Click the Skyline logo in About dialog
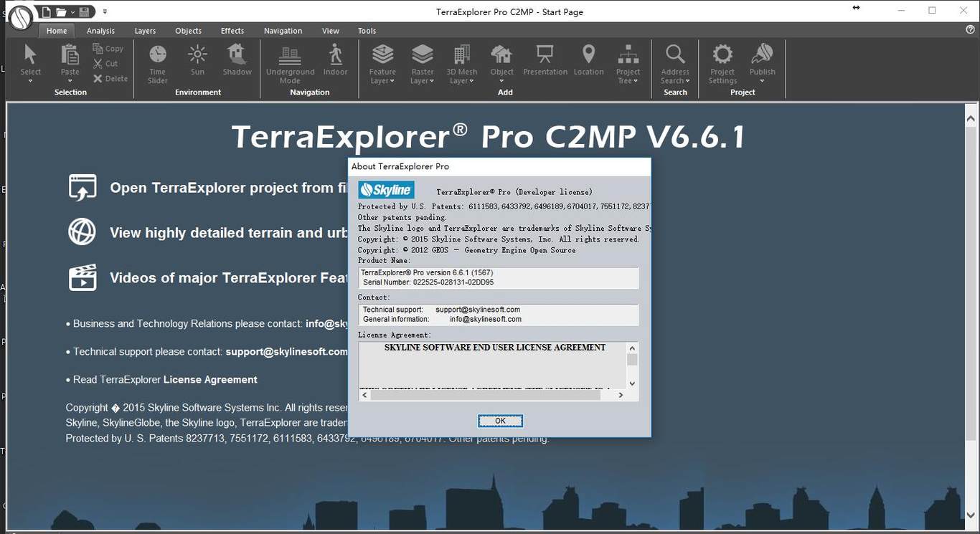The image size is (980, 534). coord(386,190)
